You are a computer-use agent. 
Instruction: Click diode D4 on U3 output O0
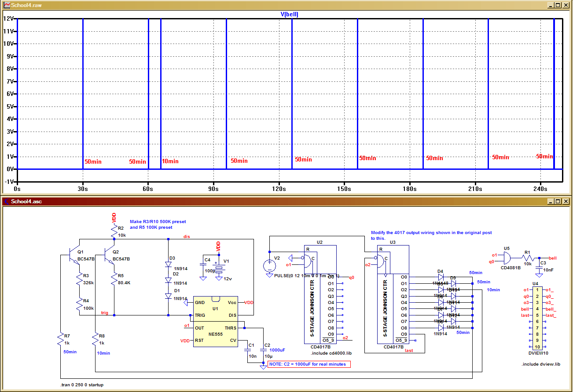coord(441,277)
